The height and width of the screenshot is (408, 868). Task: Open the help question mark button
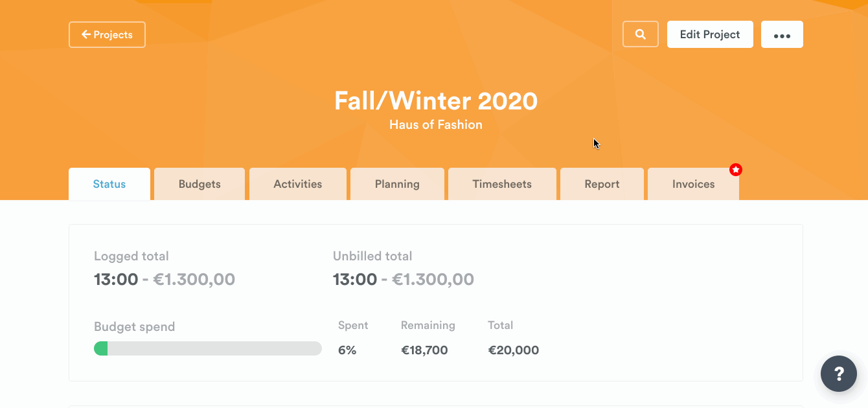tap(839, 373)
